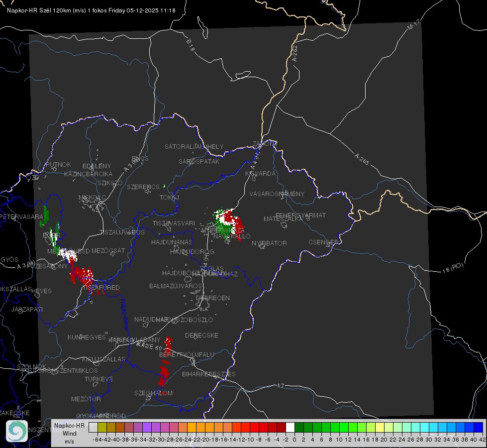Select the TISZAÚJVÁROS label
The height and width of the screenshot is (448, 487).
pyautogui.click(x=122, y=232)
